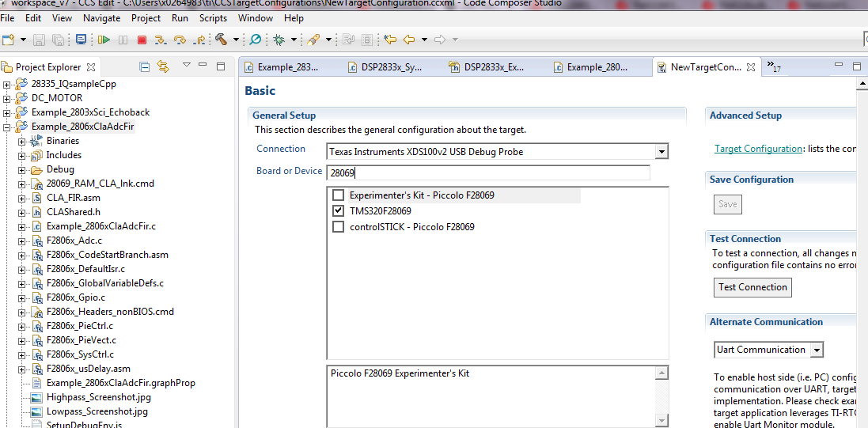Image resolution: width=868 pixels, height=428 pixels.
Task: Open the Debug dropdown arrow
Action: click(x=294, y=40)
